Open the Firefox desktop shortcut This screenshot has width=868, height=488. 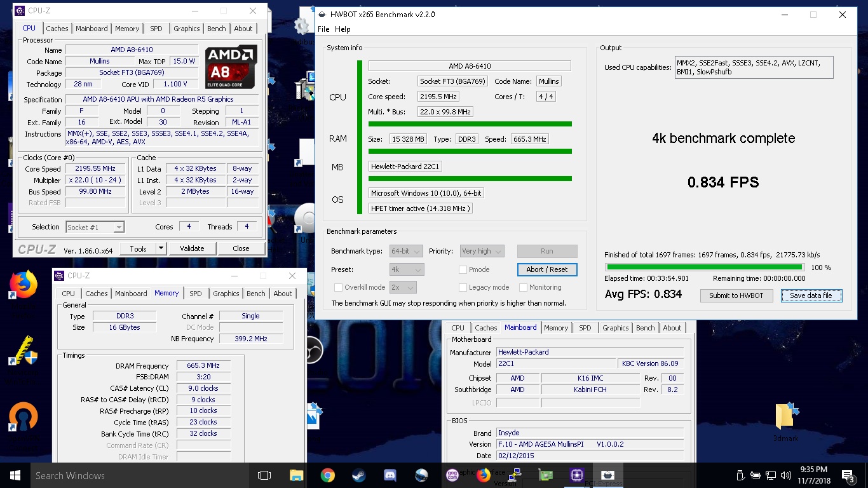coord(24,285)
